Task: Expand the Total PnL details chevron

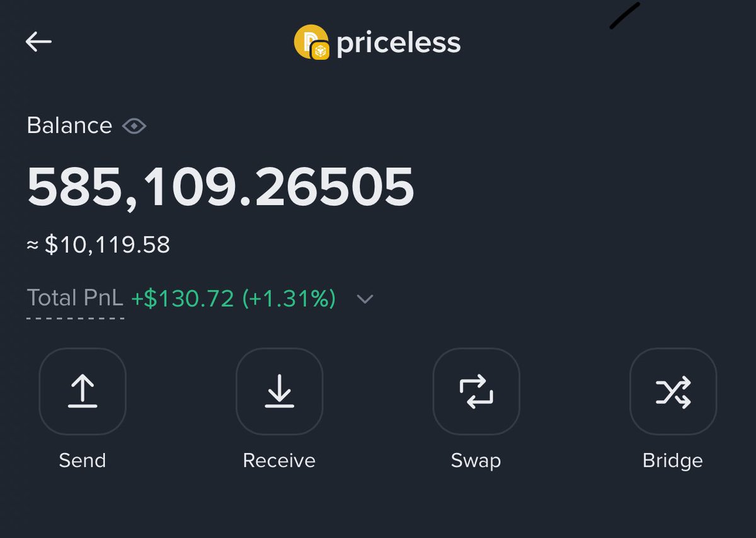Action: [x=365, y=299]
